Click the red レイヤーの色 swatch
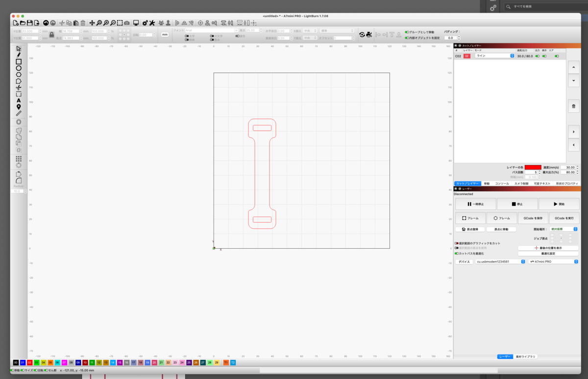588x379 pixels. click(x=533, y=167)
